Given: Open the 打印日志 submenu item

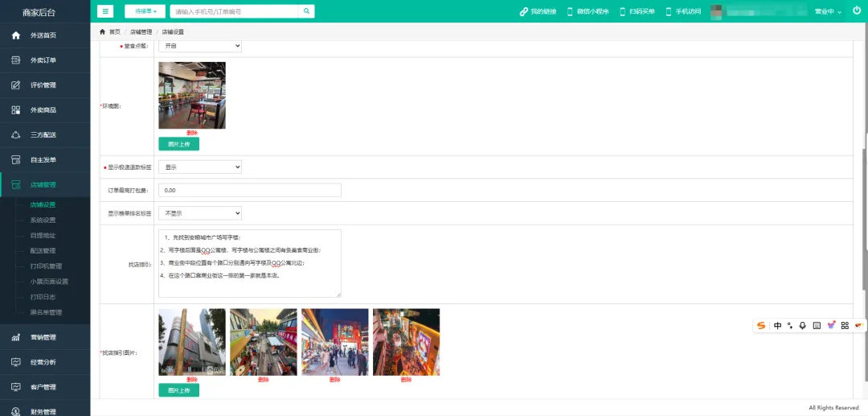Looking at the screenshot, I should (x=43, y=297).
